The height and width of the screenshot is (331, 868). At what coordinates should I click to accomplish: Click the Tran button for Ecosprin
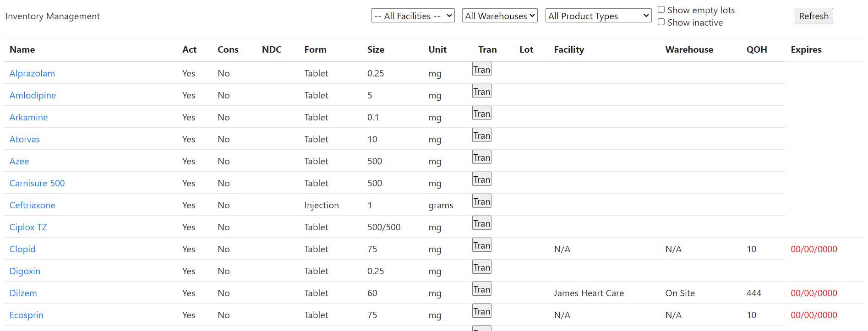482,311
